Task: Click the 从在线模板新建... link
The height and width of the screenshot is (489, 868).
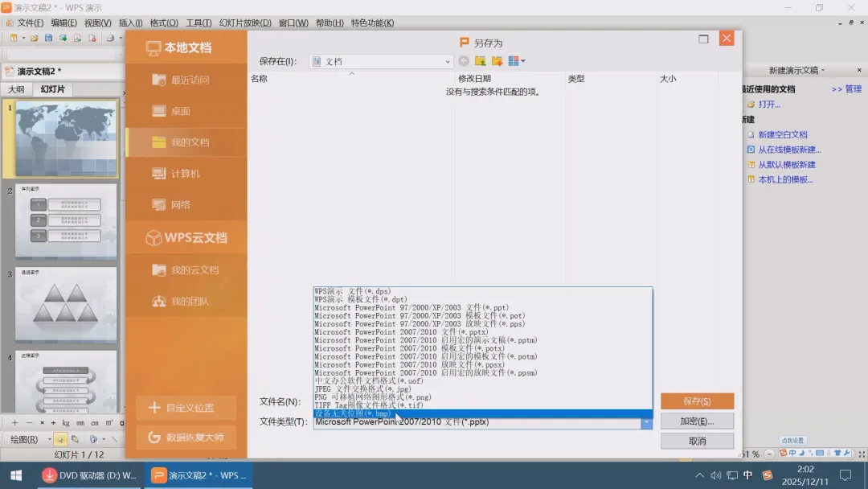Action: [x=789, y=150]
